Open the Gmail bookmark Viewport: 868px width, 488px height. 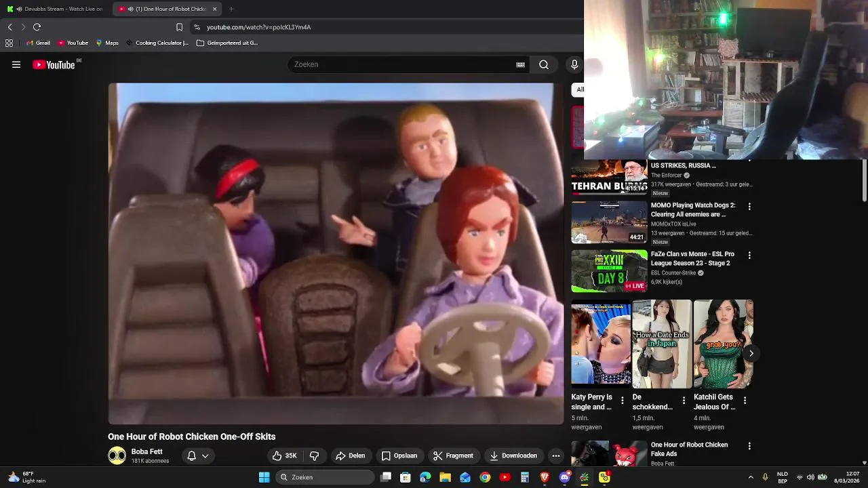pos(38,43)
